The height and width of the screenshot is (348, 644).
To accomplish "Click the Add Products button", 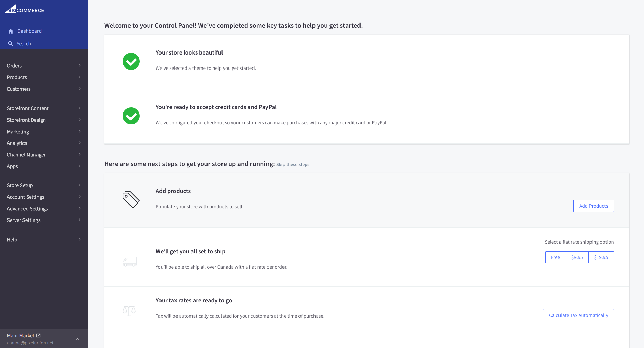I will click(593, 206).
